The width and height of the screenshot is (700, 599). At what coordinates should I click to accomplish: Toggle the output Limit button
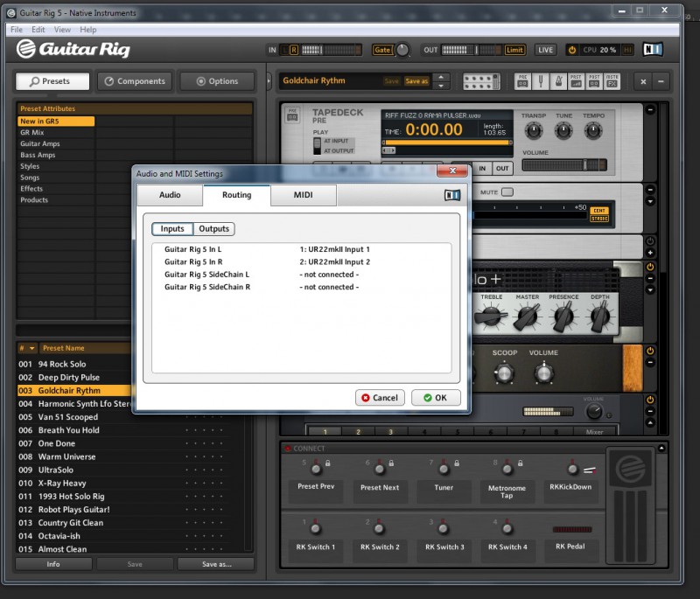(514, 50)
